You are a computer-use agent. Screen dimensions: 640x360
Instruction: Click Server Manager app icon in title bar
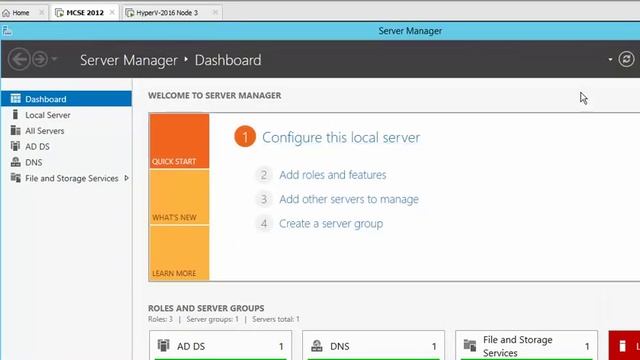[x=7, y=31]
